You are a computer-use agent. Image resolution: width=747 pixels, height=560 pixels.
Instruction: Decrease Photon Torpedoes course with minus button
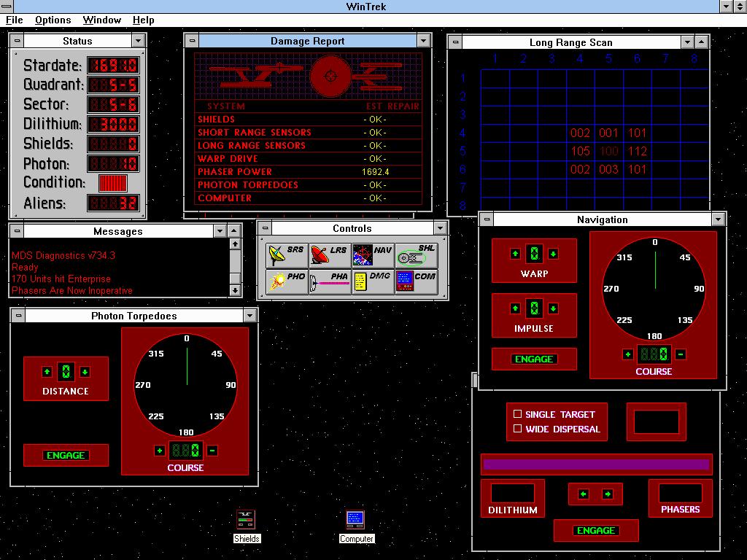coord(212,451)
